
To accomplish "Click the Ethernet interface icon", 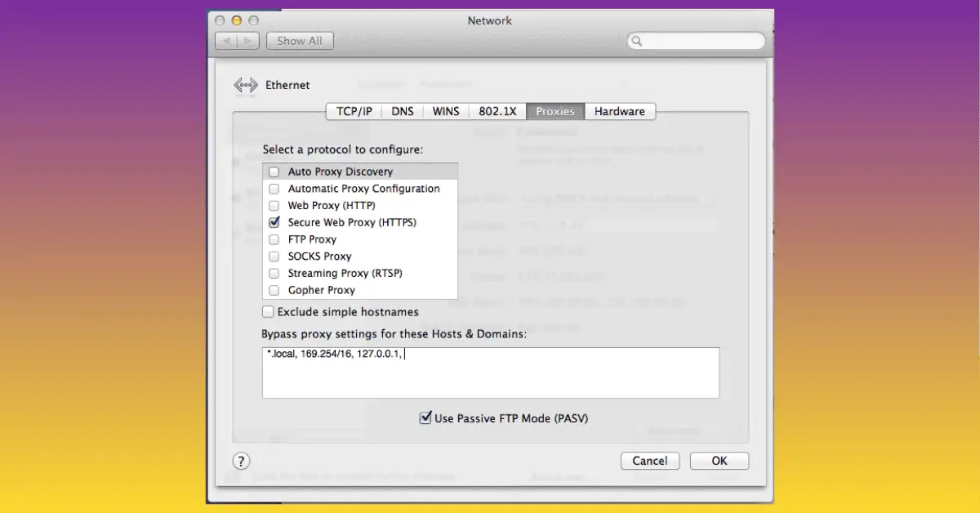I will click(x=246, y=85).
